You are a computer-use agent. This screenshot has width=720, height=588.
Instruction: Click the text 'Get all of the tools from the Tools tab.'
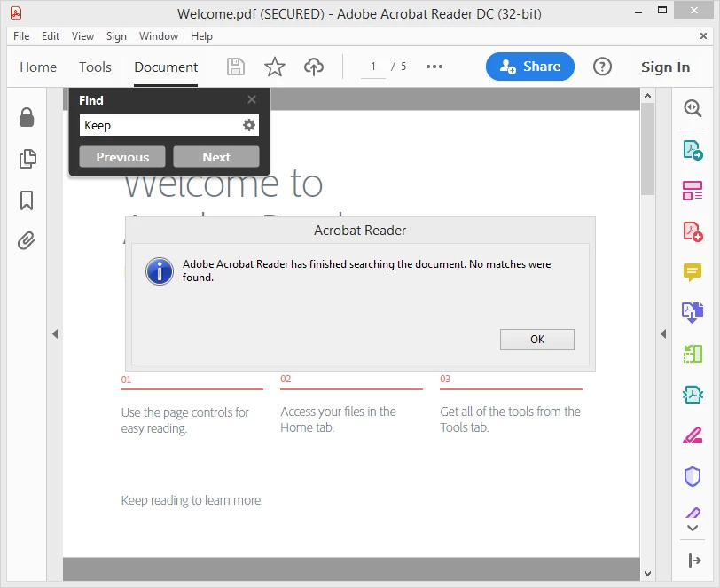pyautogui.click(x=510, y=419)
